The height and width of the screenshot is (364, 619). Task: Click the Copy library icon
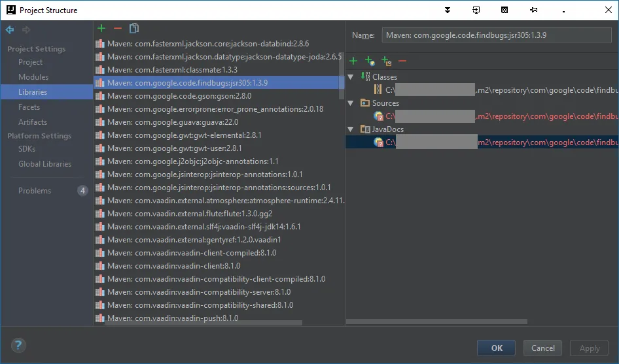(134, 28)
